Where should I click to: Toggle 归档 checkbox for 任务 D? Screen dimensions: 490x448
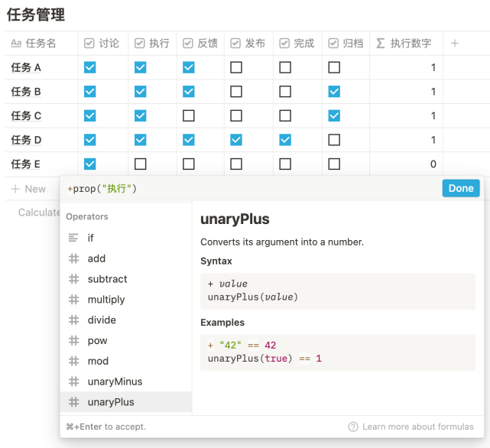coord(334,140)
